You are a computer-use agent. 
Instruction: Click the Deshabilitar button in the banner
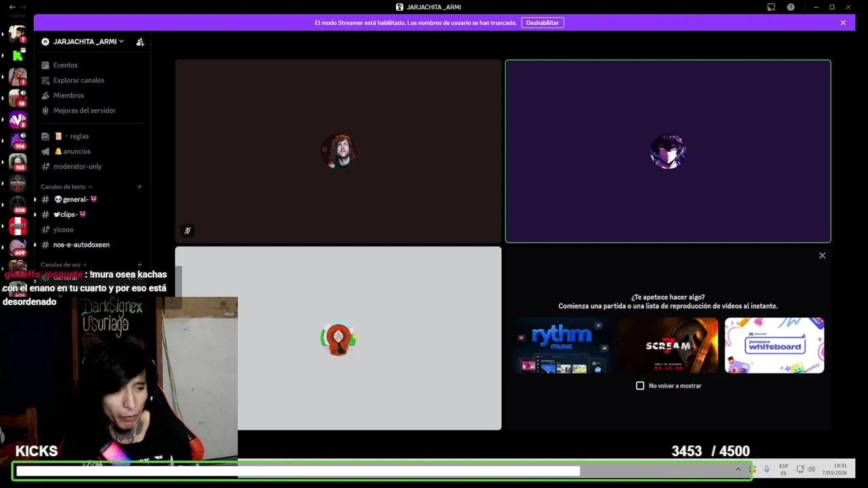542,22
